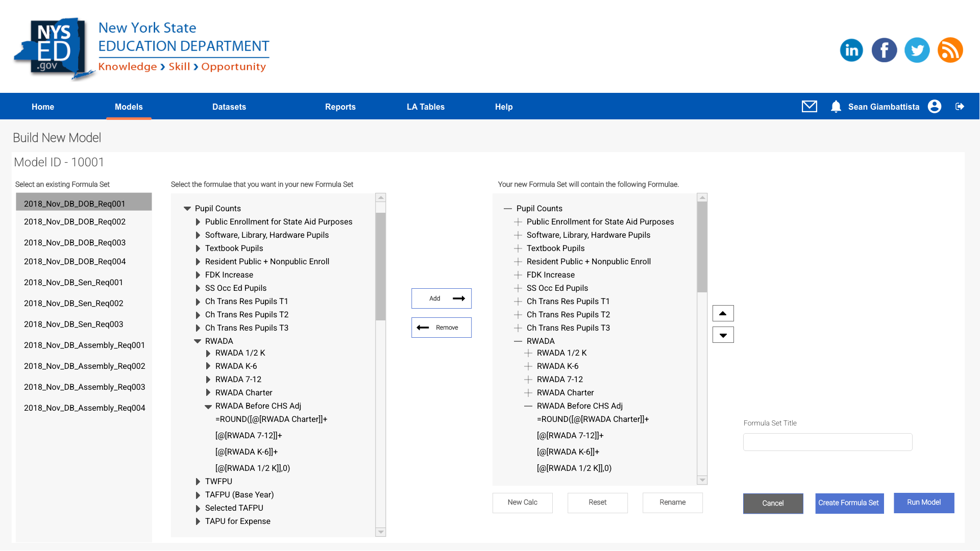Move selected formula down with arrow button
Viewport: 980px width, 551px height.
(x=723, y=335)
